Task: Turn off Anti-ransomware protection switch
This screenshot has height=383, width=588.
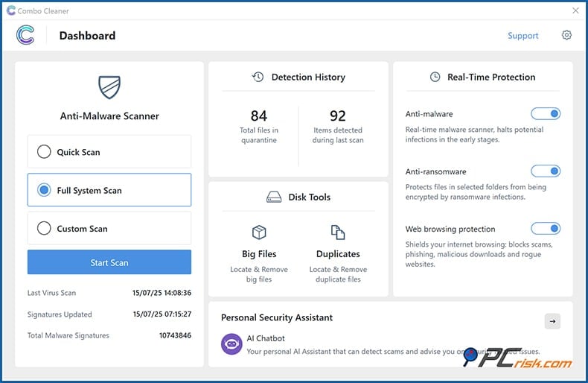Action: (x=545, y=171)
